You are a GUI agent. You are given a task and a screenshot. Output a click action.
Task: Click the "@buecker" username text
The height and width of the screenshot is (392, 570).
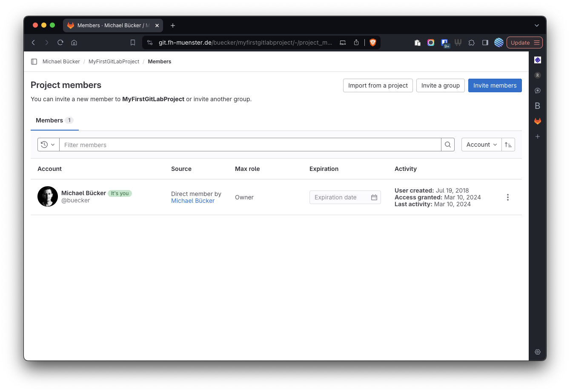pyautogui.click(x=76, y=200)
